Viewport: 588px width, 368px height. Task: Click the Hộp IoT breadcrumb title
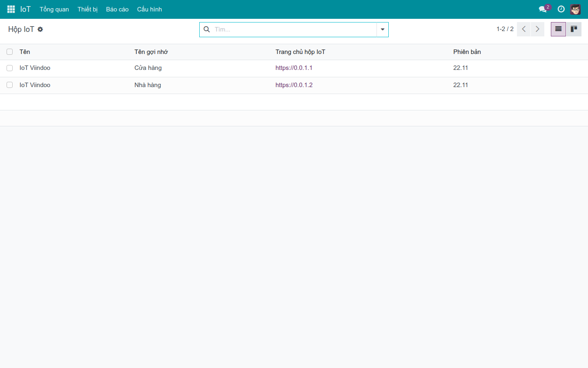pyautogui.click(x=21, y=29)
